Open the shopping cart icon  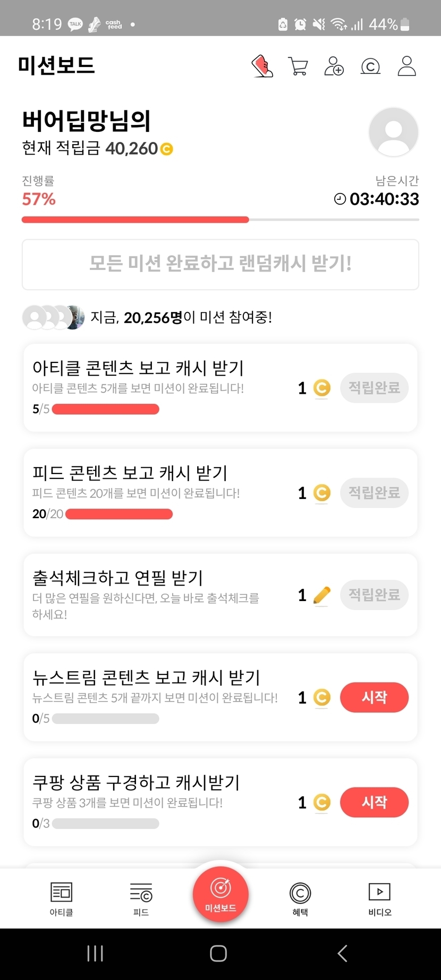298,66
